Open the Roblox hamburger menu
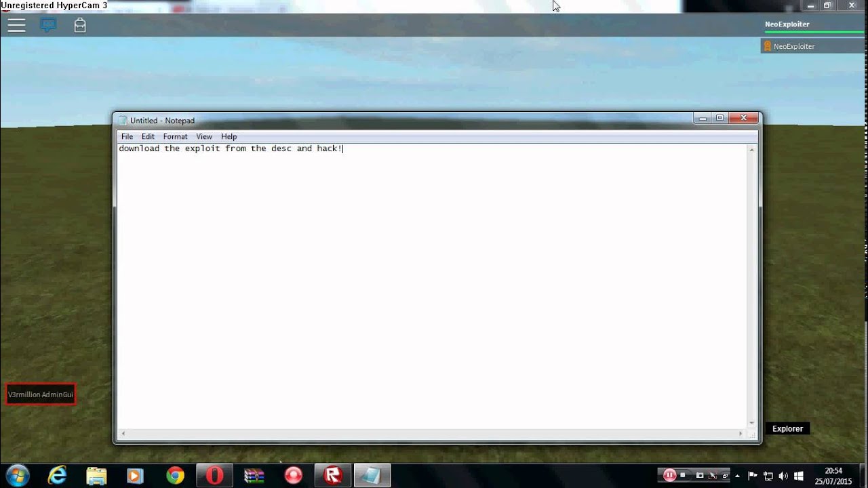The height and width of the screenshot is (488, 868). pyautogui.click(x=16, y=26)
